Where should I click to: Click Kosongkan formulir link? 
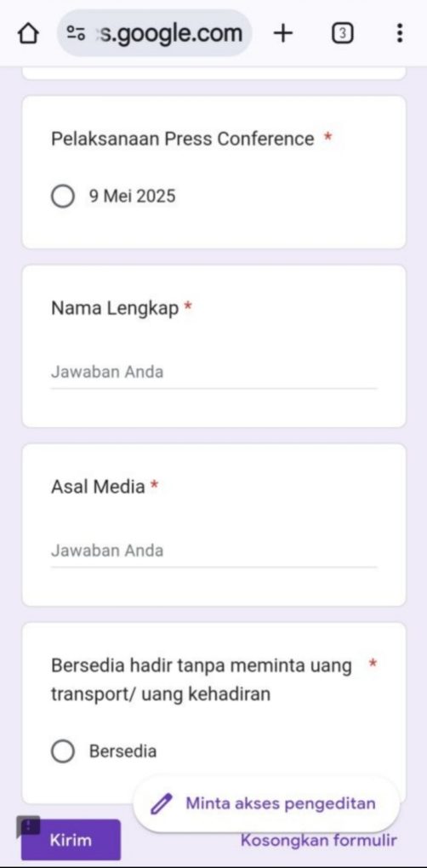coord(319,840)
